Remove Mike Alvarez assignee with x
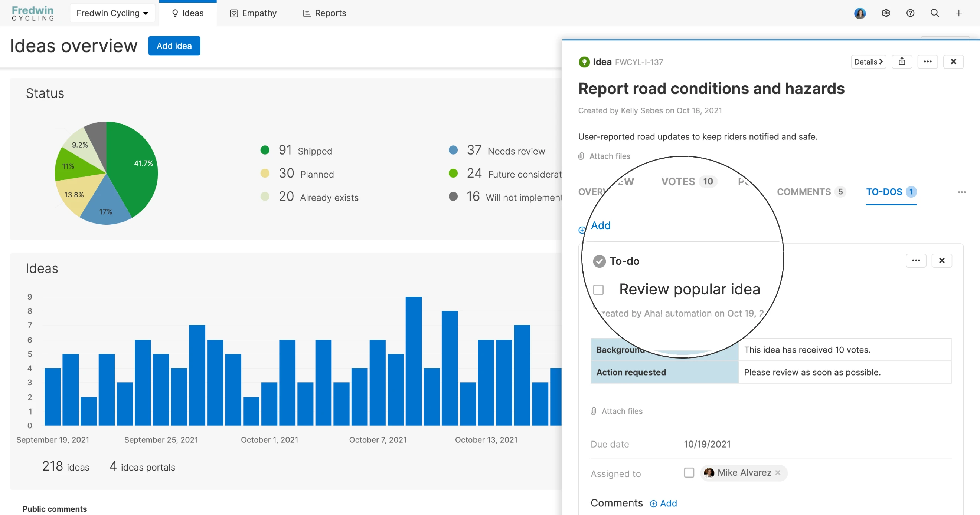This screenshot has width=980, height=515. [x=778, y=472]
